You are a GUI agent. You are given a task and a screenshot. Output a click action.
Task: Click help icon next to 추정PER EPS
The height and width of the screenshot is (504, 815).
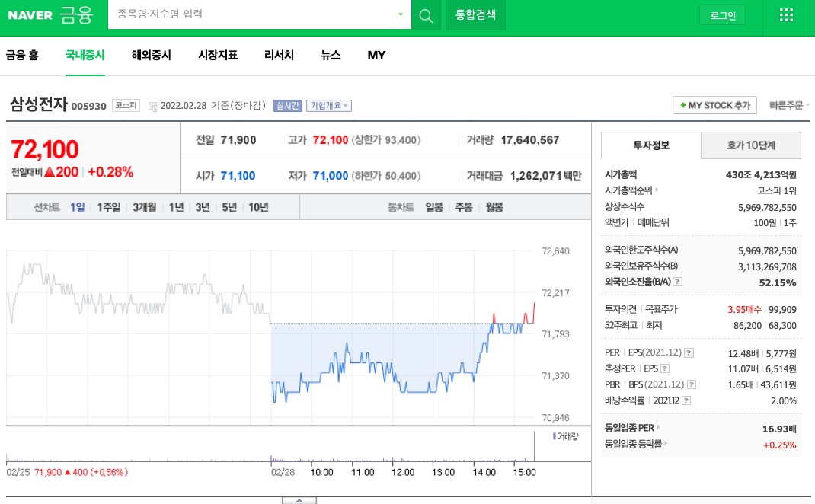coord(664,368)
